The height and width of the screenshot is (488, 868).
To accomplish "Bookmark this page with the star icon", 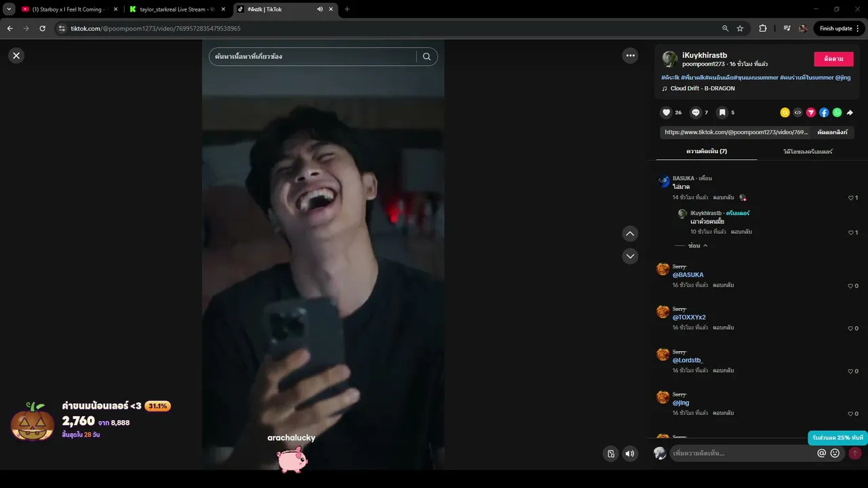I will click(740, 28).
